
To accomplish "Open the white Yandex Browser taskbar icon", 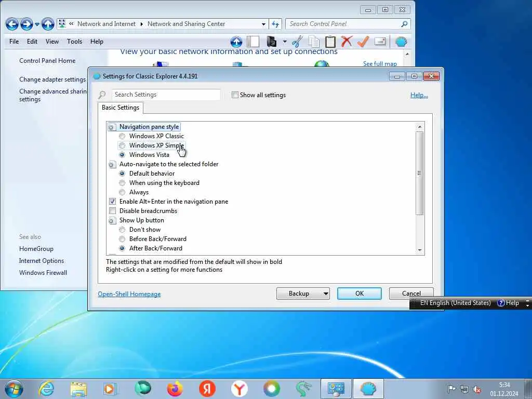I will tap(239, 389).
